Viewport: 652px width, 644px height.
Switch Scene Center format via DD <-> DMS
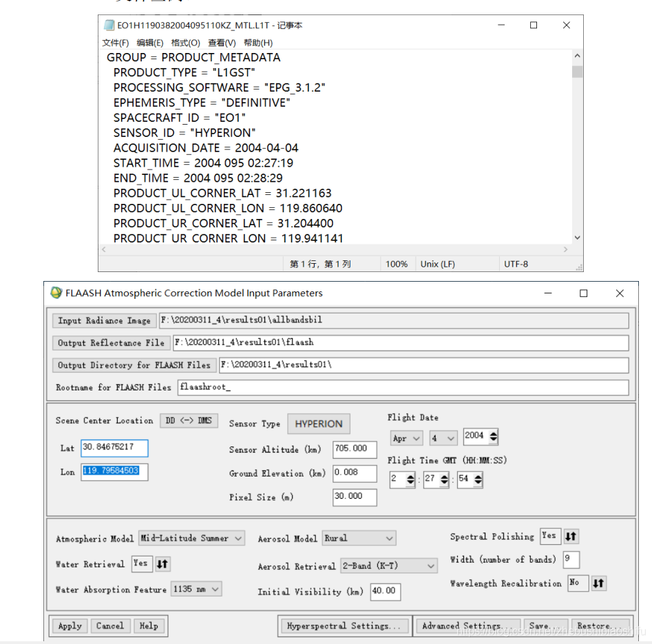(x=189, y=421)
